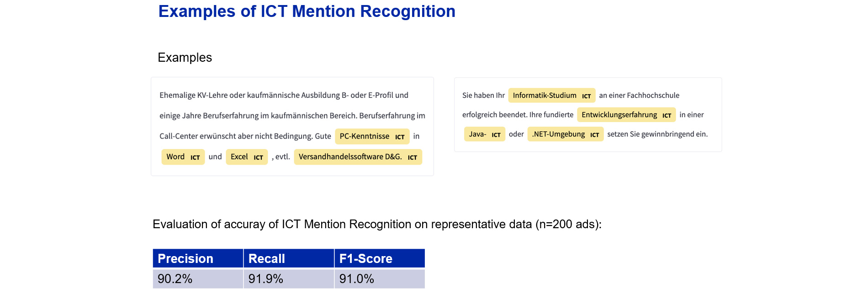This screenshot has height=300, width=868.
Task: Click the Precision column header
Action: (198, 258)
